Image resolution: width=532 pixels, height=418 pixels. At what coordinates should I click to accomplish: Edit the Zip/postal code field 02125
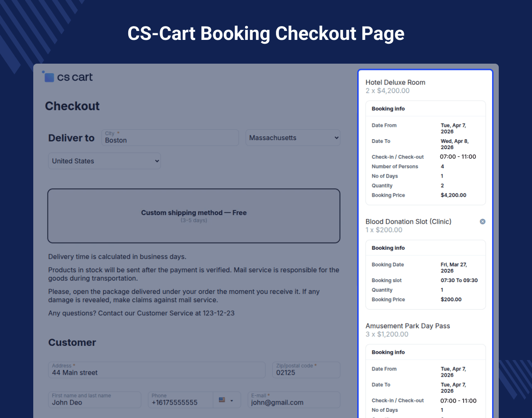tap(306, 370)
